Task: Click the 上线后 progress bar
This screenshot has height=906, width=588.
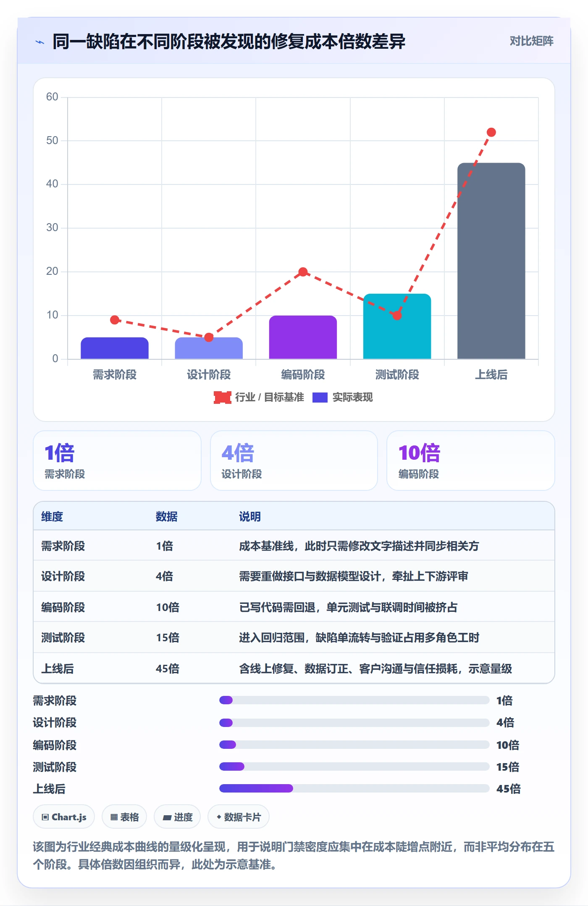Action: pos(354,788)
